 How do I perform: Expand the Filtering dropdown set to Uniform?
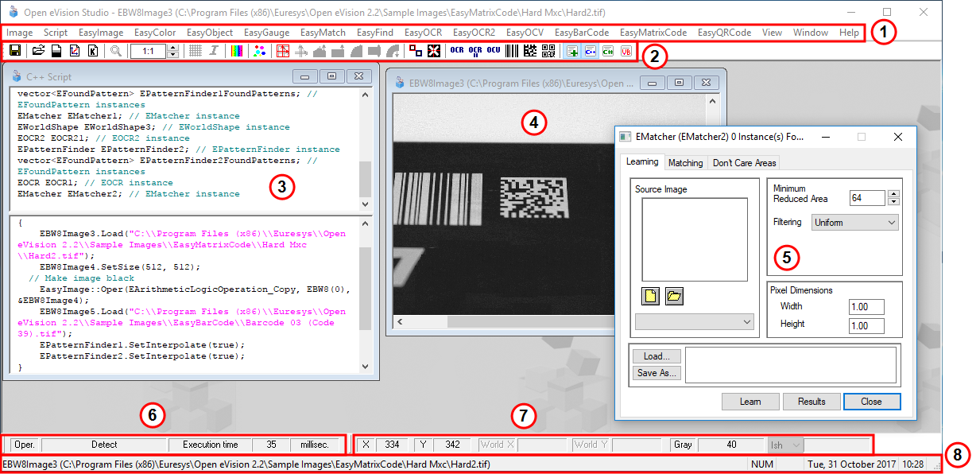[x=854, y=223]
